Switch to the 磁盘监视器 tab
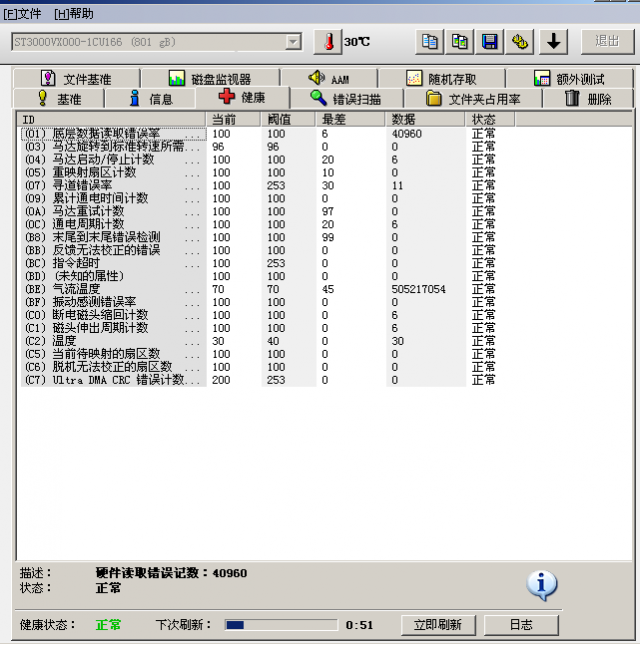 click(x=210, y=78)
